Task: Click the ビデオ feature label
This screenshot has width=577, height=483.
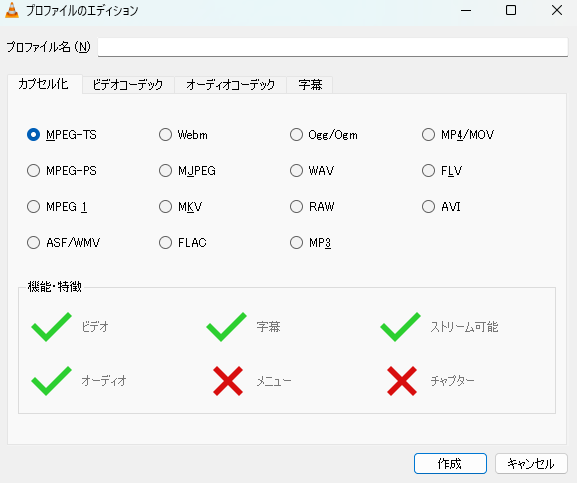Action: pos(95,327)
